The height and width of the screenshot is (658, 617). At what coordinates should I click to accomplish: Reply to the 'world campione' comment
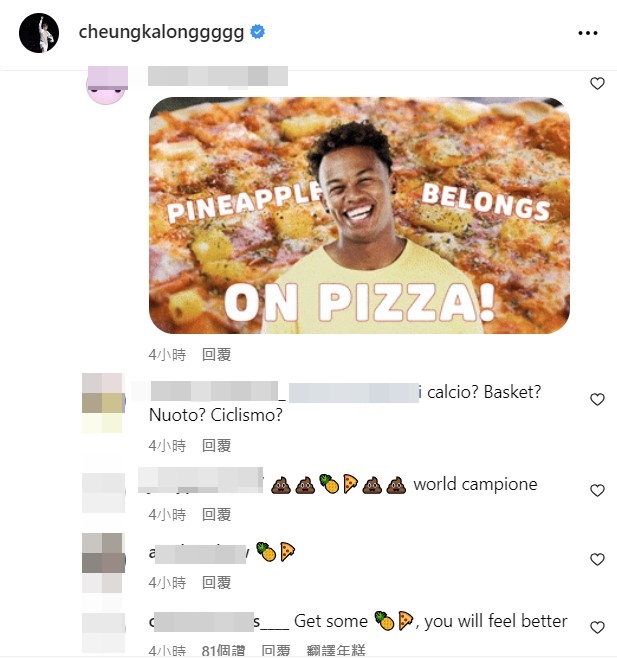[x=216, y=514]
